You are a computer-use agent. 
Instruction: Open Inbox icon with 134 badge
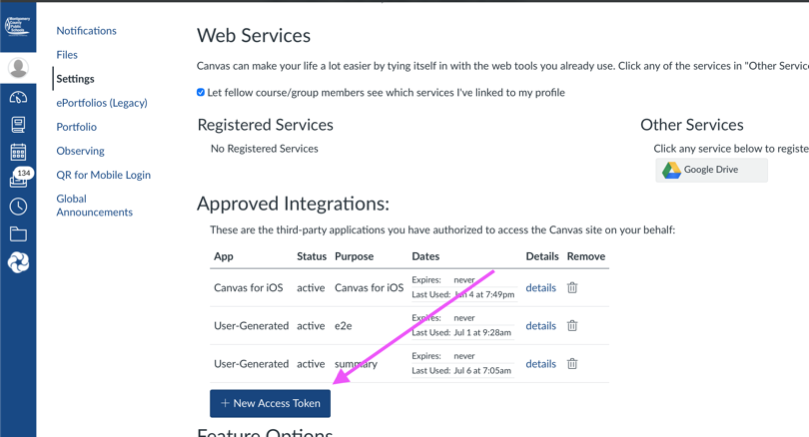20,178
